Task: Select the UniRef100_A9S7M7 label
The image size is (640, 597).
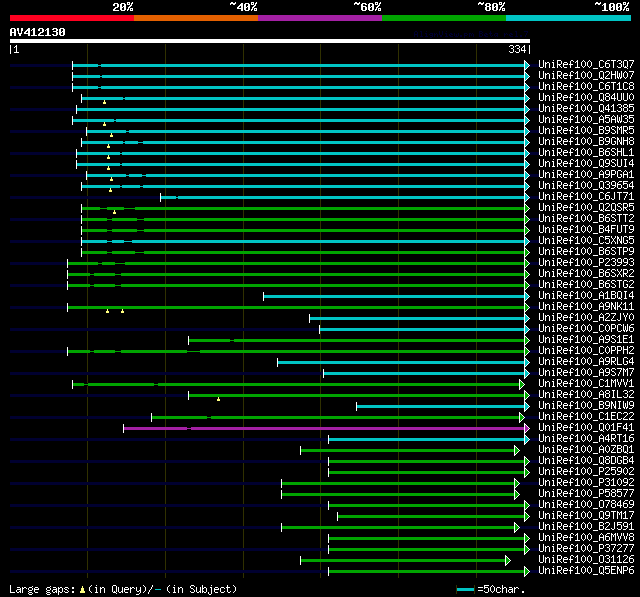Action: point(586,373)
